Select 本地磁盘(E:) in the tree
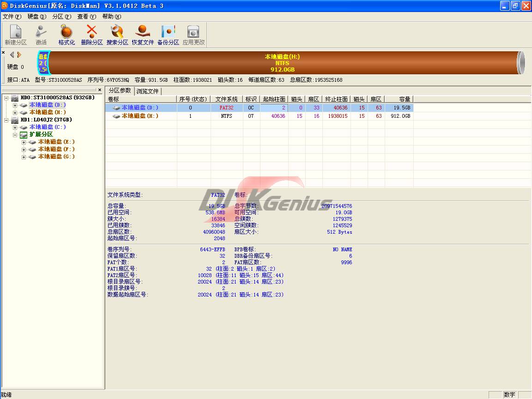 pyautogui.click(x=56, y=142)
